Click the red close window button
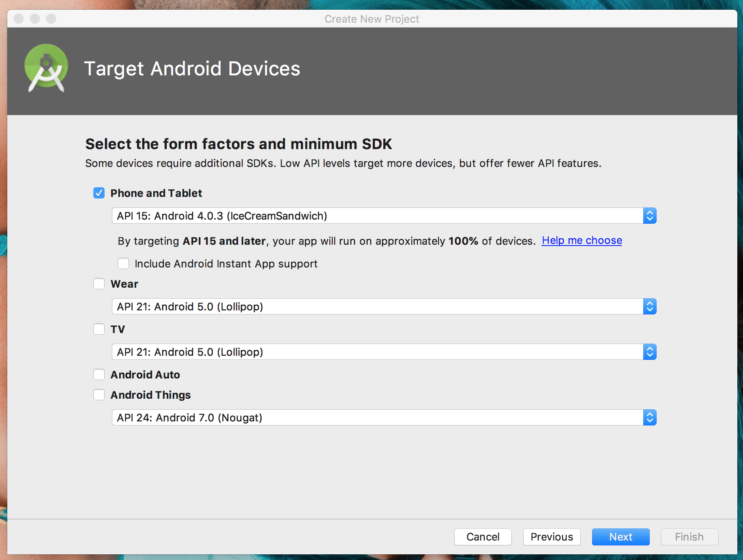The width and height of the screenshot is (743, 560). pos(19,19)
